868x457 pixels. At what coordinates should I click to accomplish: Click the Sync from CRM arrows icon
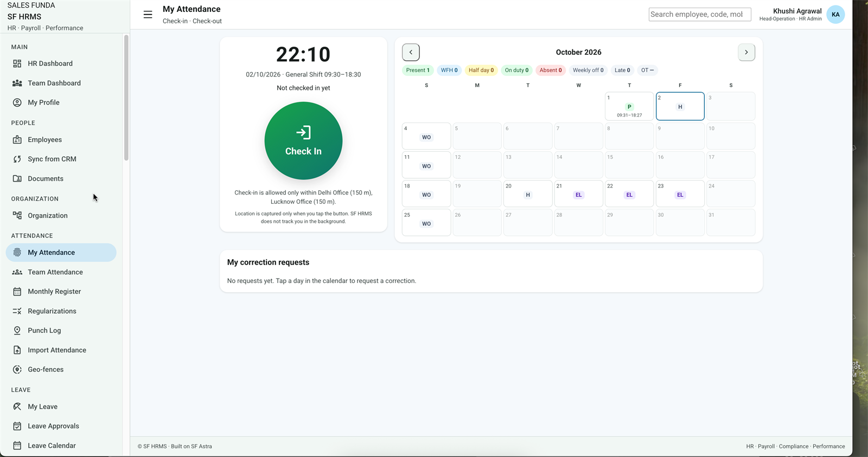(17, 159)
